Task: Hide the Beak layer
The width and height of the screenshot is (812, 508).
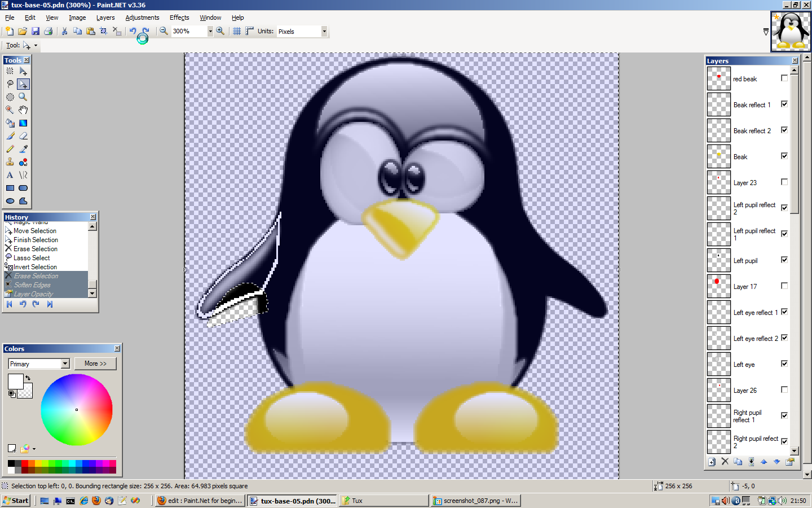Action: 784,156
